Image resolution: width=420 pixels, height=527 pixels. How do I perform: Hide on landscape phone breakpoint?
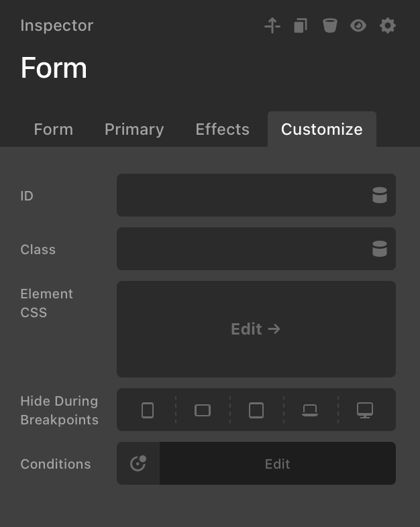(x=203, y=410)
